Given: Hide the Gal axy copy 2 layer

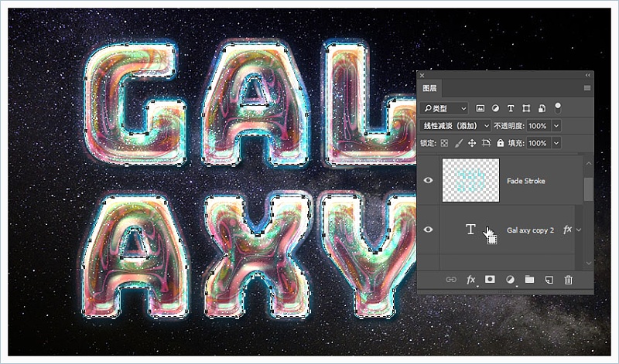Looking at the screenshot, I should [429, 230].
